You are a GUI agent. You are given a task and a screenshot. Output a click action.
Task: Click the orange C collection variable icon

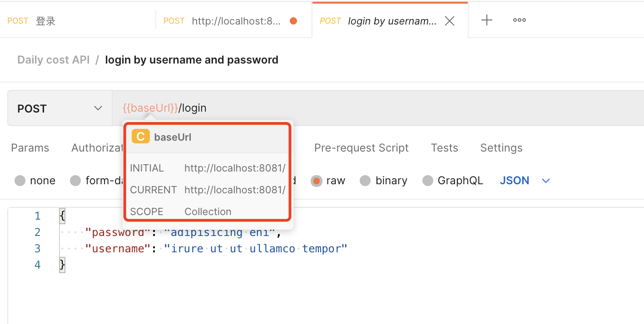140,137
